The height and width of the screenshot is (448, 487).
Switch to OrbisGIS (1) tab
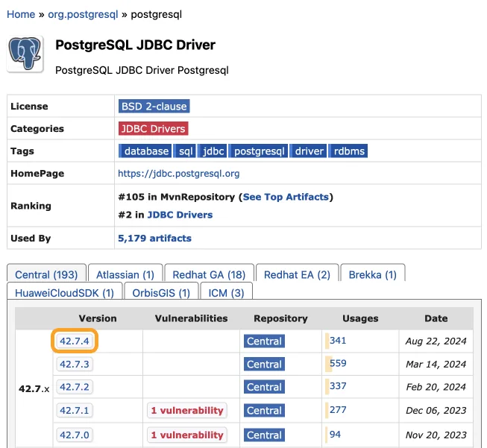(161, 292)
